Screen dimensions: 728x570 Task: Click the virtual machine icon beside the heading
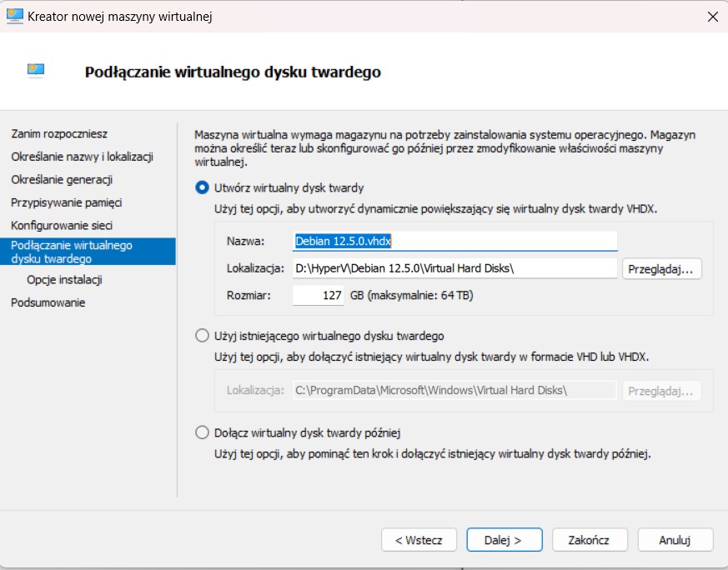36,71
